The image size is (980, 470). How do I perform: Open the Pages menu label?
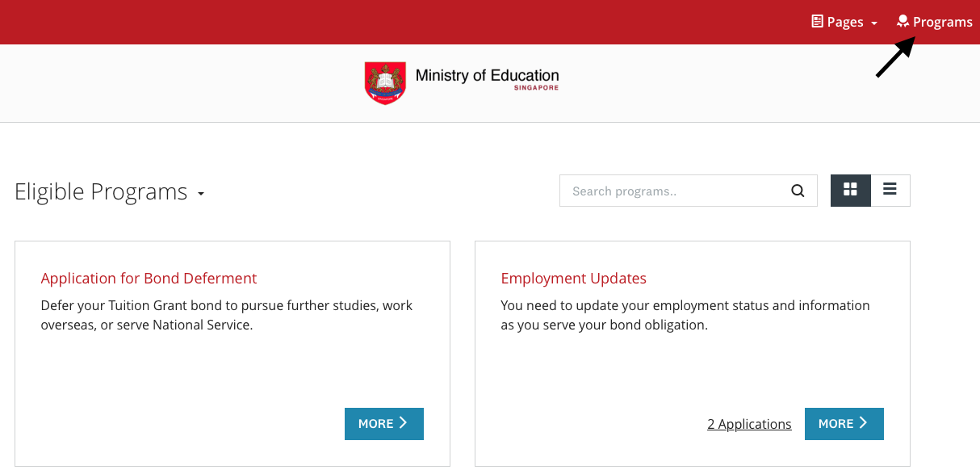click(x=845, y=22)
